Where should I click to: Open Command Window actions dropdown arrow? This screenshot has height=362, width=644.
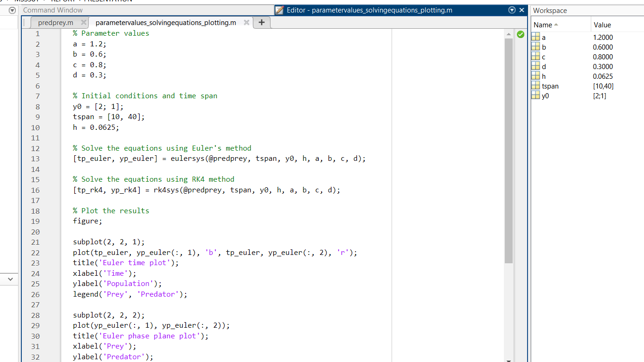(x=13, y=10)
